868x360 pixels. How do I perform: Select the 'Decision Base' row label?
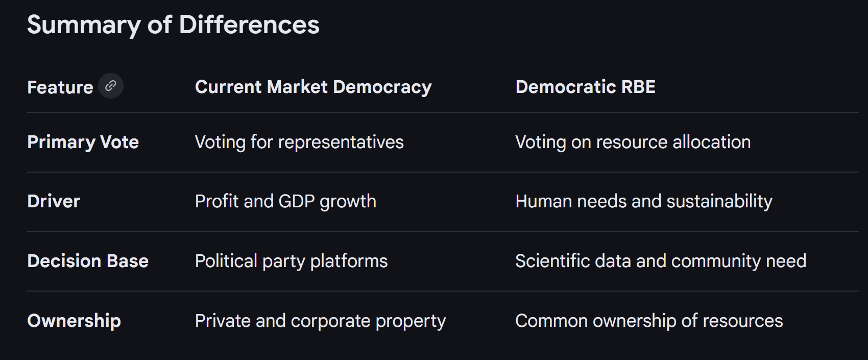(88, 261)
